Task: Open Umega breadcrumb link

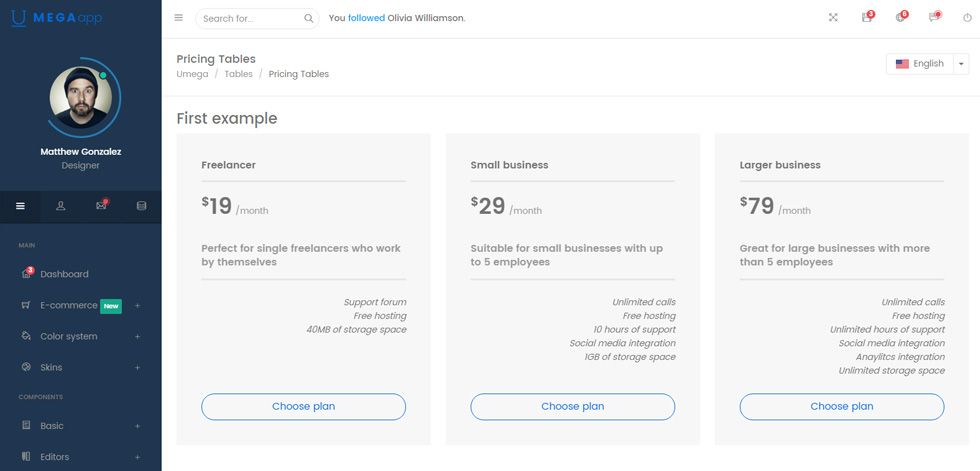Action: (x=192, y=74)
